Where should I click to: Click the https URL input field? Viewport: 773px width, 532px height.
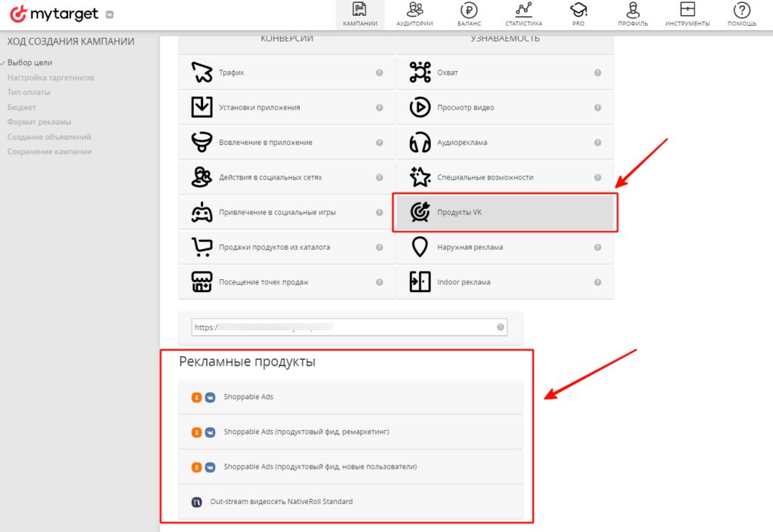[x=349, y=327]
